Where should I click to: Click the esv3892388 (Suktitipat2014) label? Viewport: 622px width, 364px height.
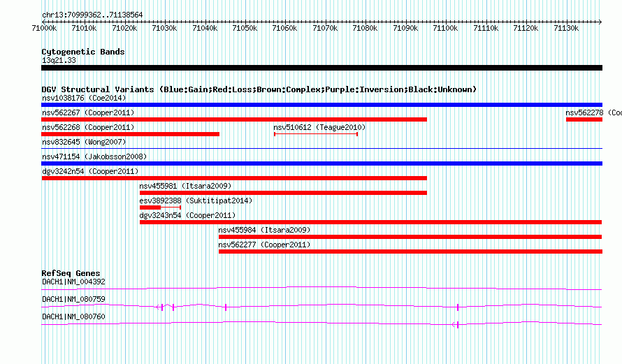coord(196,201)
